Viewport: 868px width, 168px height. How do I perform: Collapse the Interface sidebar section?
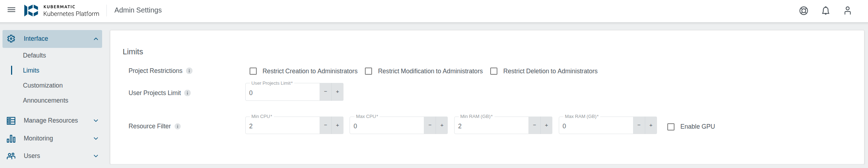coord(96,39)
